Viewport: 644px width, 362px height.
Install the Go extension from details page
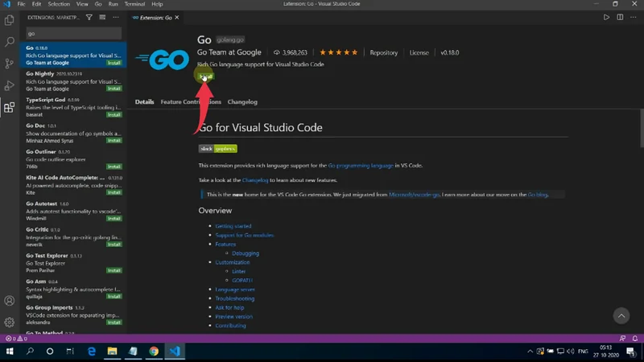click(x=206, y=77)
